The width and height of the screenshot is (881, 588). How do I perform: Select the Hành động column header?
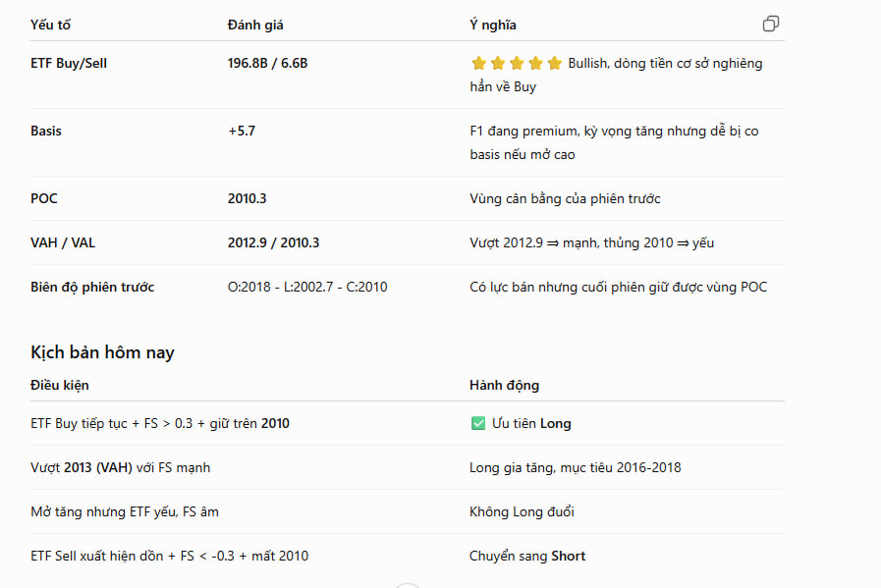tap(504, 385)
